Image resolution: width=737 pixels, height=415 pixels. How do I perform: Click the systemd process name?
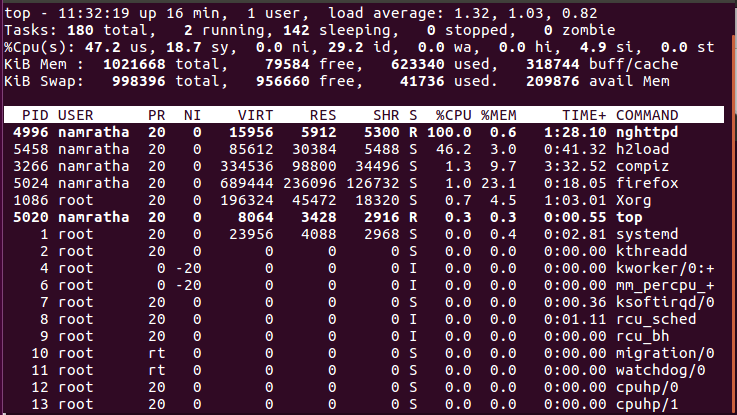(x=647, y=234)
